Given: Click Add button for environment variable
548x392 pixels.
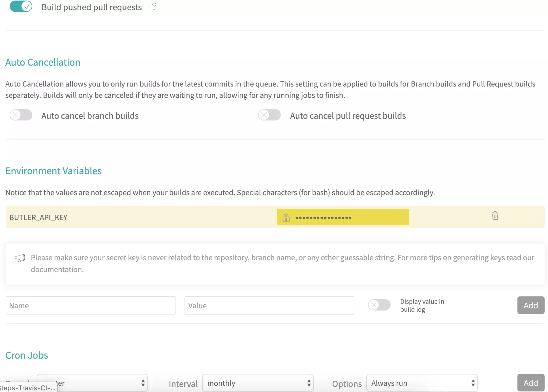Looking at the screenshot, I should tap(531, 305).
